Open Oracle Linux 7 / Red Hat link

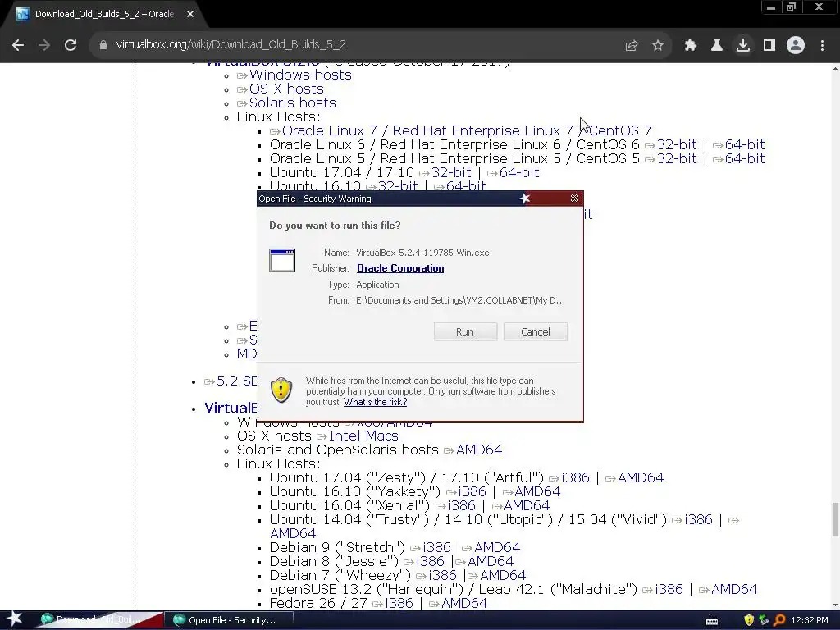467,130
